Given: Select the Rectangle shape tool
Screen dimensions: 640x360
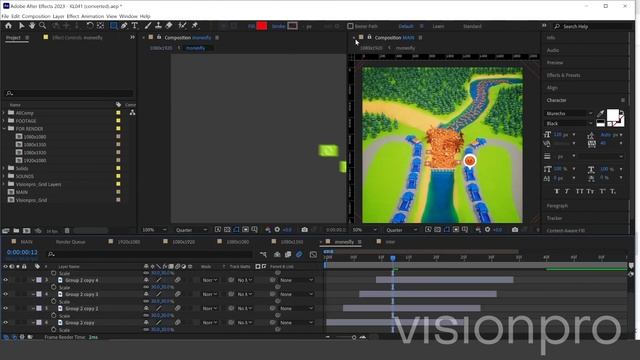Looking at the screenshot, I should (114, 26).
